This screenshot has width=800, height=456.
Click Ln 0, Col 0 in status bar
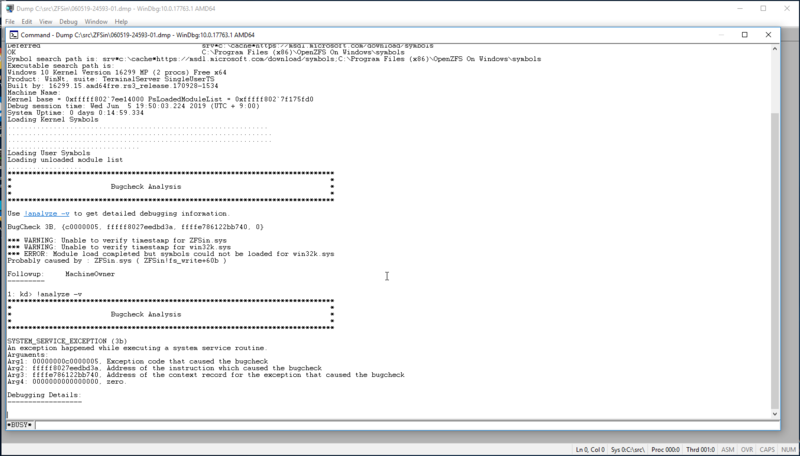[590, 450]
